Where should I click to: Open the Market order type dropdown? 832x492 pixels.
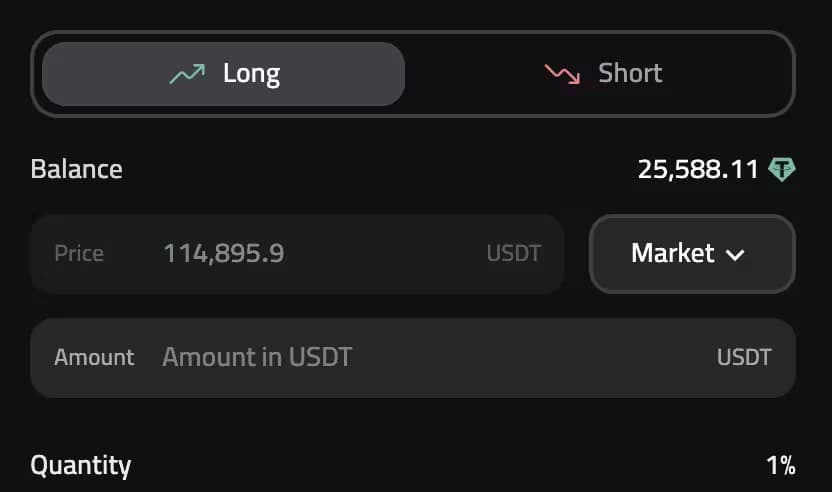pyautogui.click(x=692, y=254)
